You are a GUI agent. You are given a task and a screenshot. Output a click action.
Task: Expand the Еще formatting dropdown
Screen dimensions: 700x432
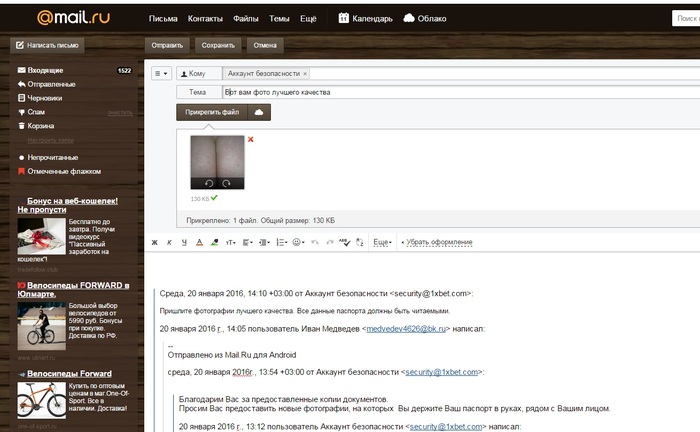382,242
